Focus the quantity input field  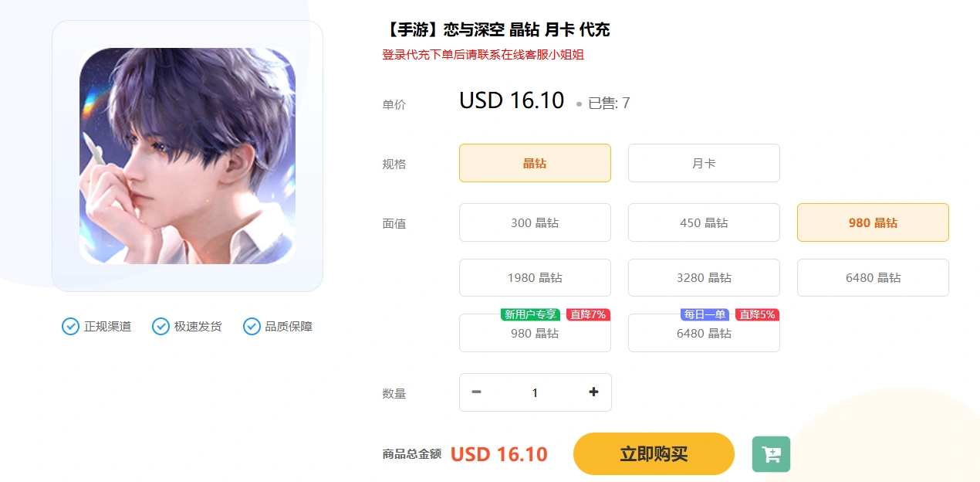(535, 392)
